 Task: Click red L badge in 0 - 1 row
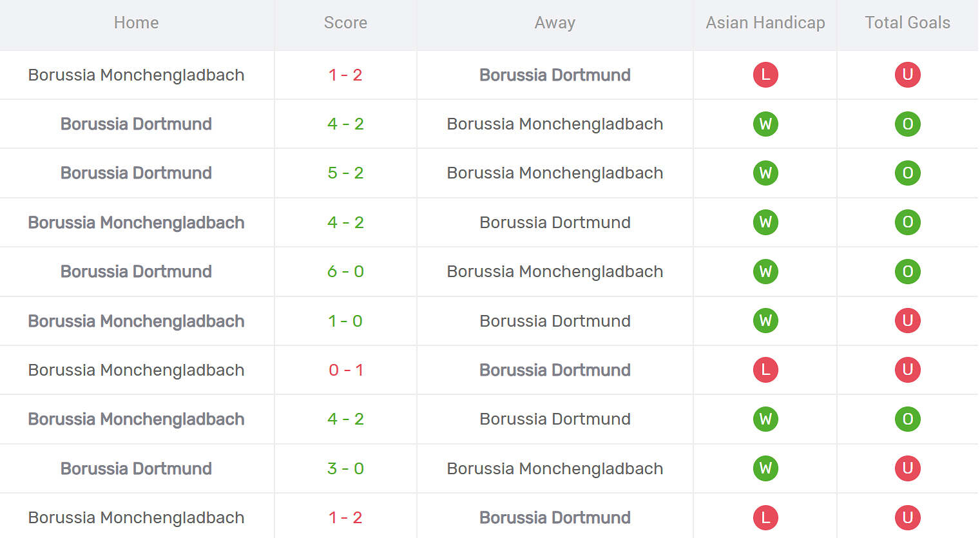click(x=765, y=370)
